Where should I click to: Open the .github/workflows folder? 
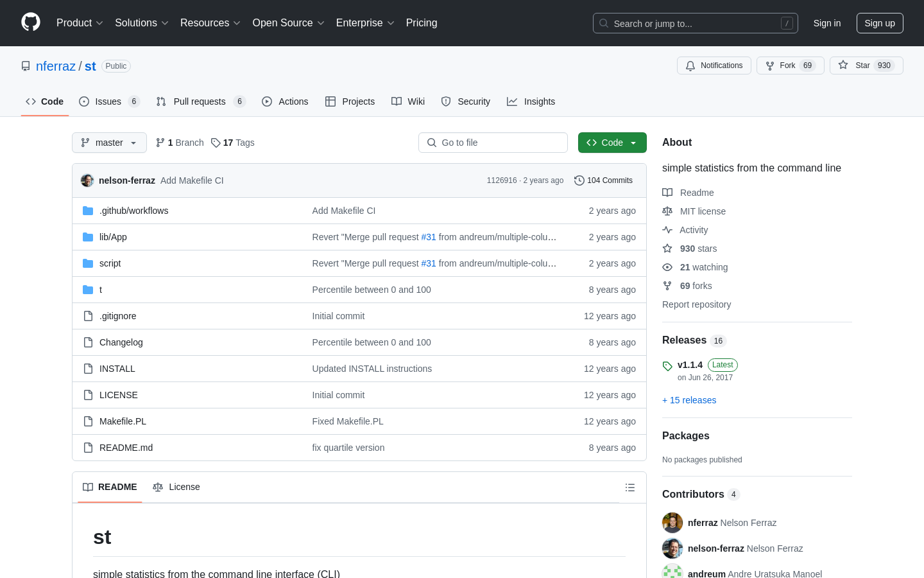[x=133, y=211]
